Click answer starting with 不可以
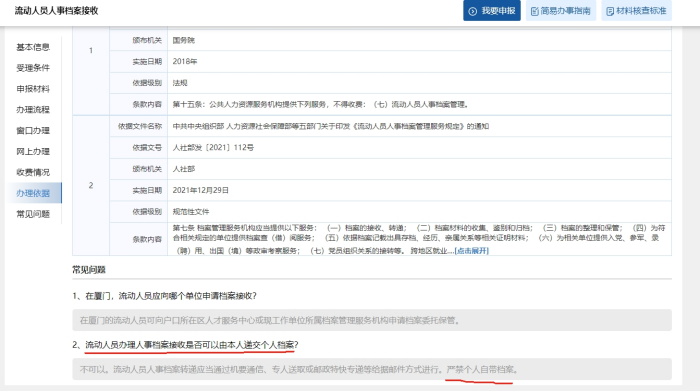This screenshot has width=700, height=391. pyautogui.click(x=372, y=369)
